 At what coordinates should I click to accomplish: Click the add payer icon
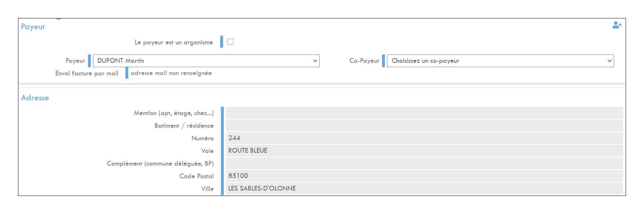(x=617, y=25)
